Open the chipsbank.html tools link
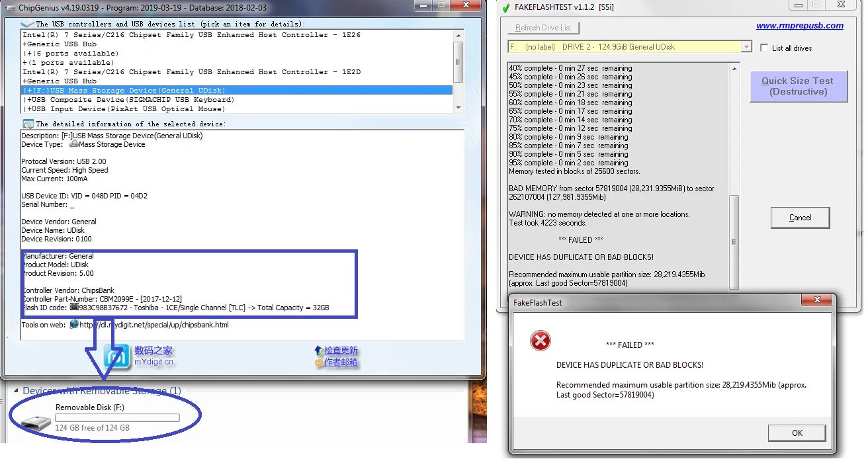Viewport: 868px width, 463px height. click(x=154, y=325)
